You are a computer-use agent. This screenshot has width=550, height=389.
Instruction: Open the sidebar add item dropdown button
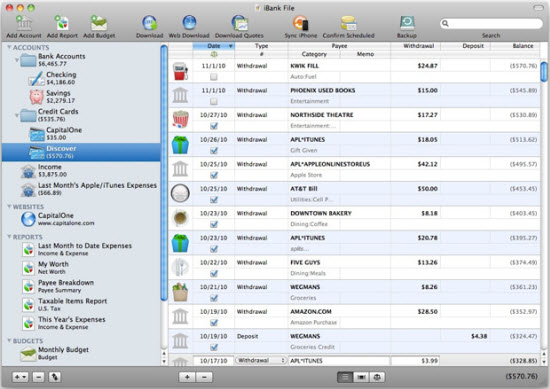tap(20, 377)
